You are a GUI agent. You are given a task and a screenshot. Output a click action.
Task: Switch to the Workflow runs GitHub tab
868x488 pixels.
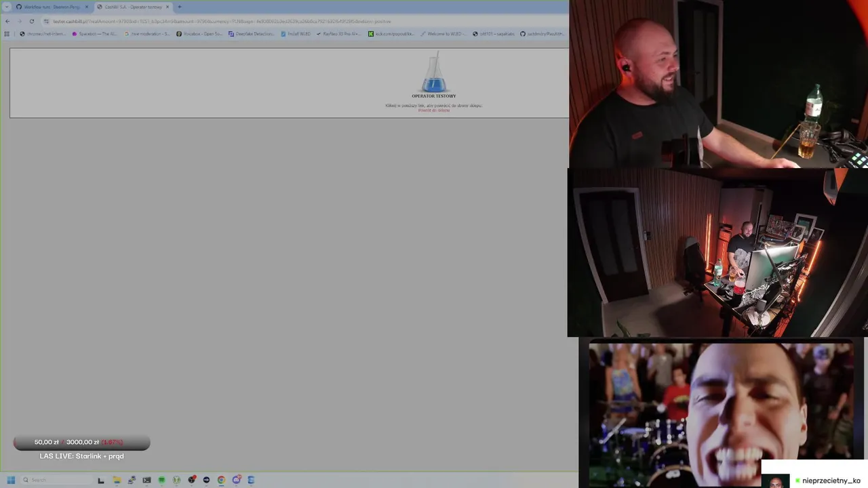(52, 7)
